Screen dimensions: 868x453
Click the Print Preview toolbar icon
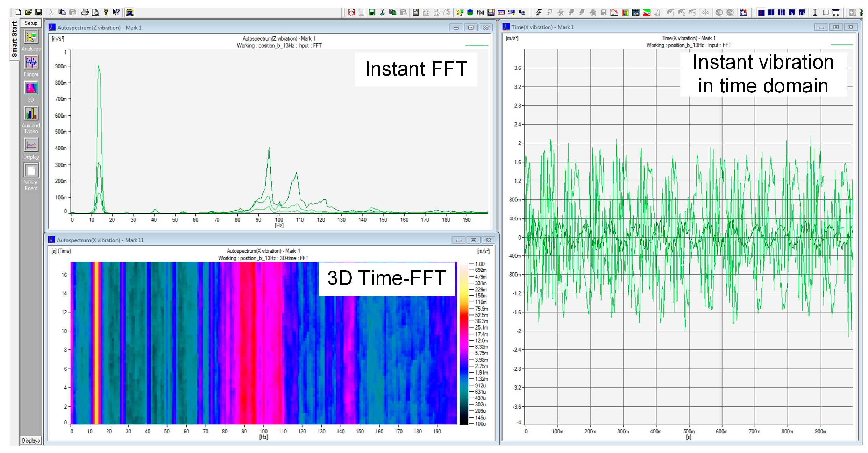click(x=95, y=13)
